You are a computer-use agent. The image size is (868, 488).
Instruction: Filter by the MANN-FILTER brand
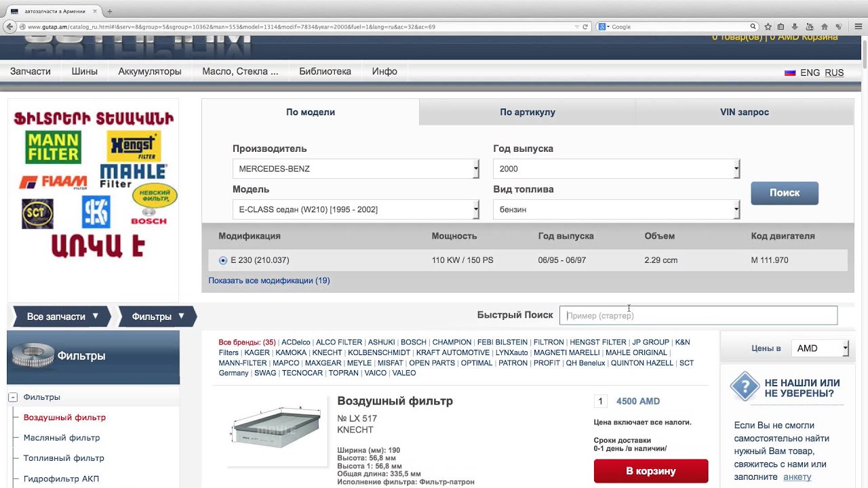click(243, 363)
